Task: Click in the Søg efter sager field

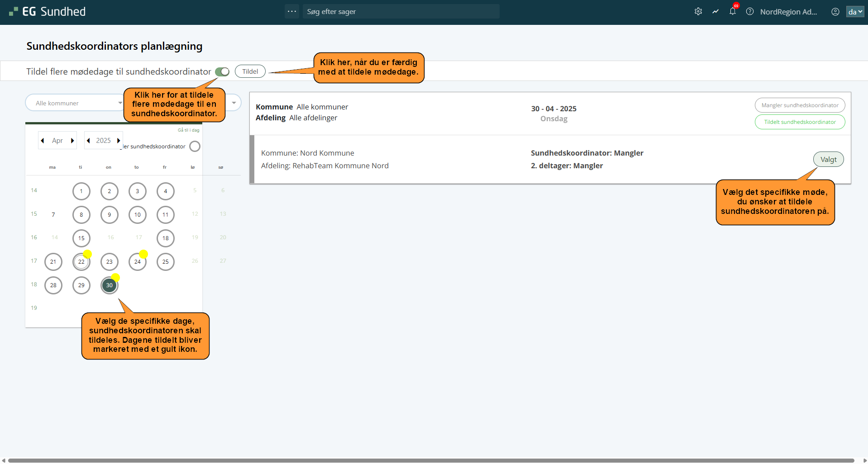Action: tap(401, 12)
